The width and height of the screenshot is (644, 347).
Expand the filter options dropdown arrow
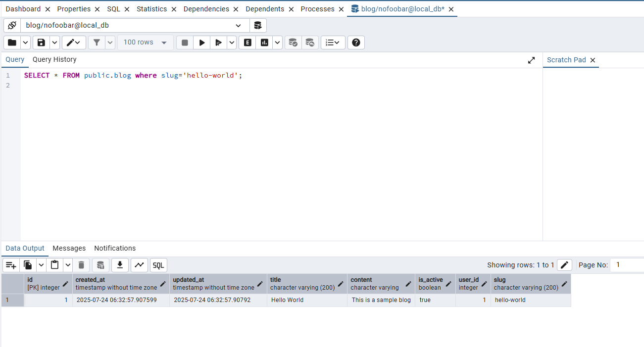[110, 43]
